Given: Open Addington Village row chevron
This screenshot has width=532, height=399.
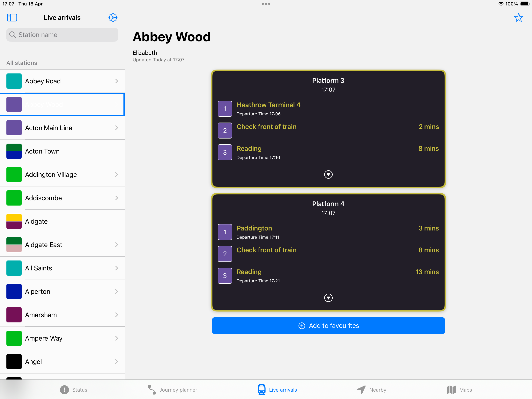Looking at the screenshot, I should (116, 175).
